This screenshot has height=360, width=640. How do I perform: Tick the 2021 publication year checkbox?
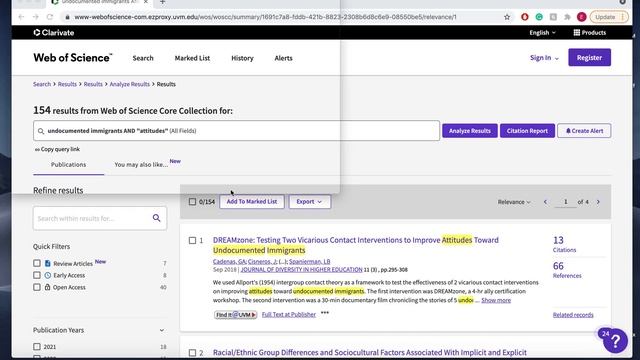tap(37, 347)
